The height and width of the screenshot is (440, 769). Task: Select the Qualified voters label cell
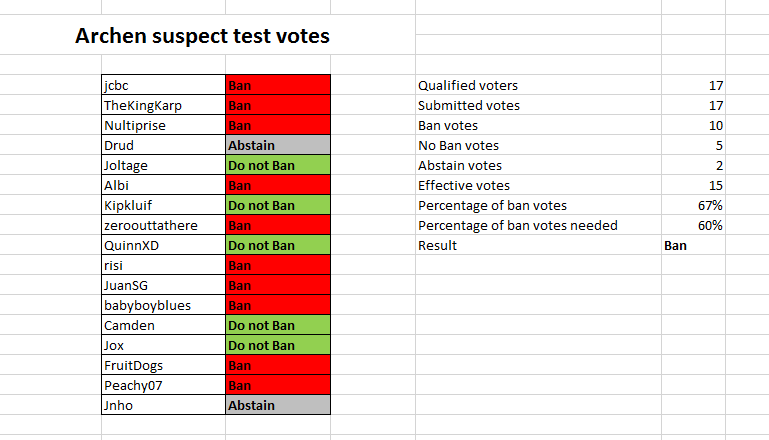tap(538, 85)
